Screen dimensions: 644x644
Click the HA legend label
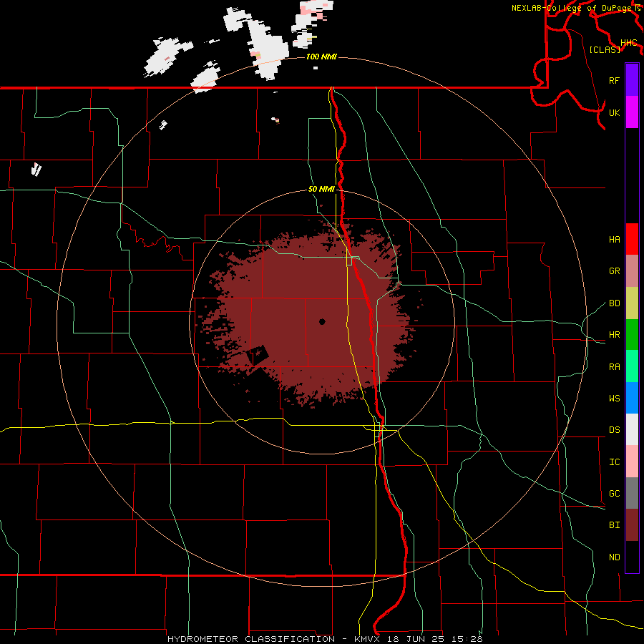tap(614, 239)
